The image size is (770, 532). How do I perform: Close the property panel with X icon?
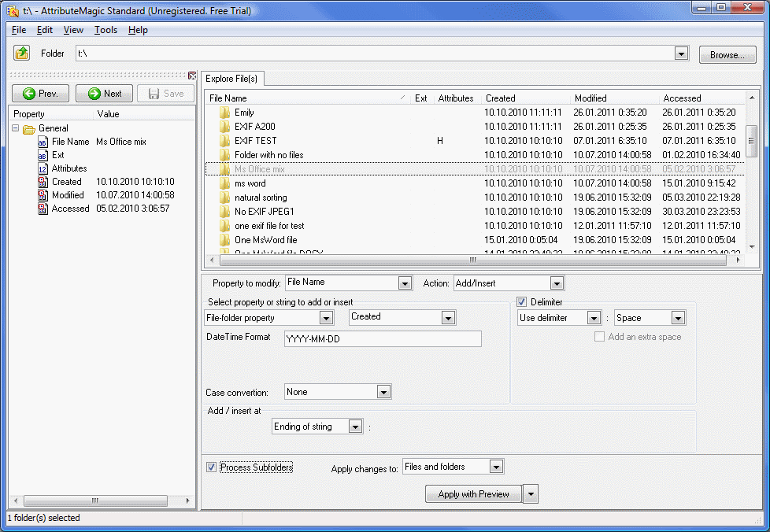(x=192, y=76)
